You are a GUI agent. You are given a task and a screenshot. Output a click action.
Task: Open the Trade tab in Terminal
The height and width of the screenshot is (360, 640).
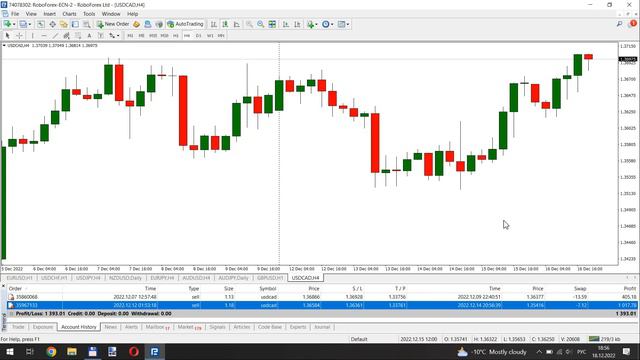(18, 327)
